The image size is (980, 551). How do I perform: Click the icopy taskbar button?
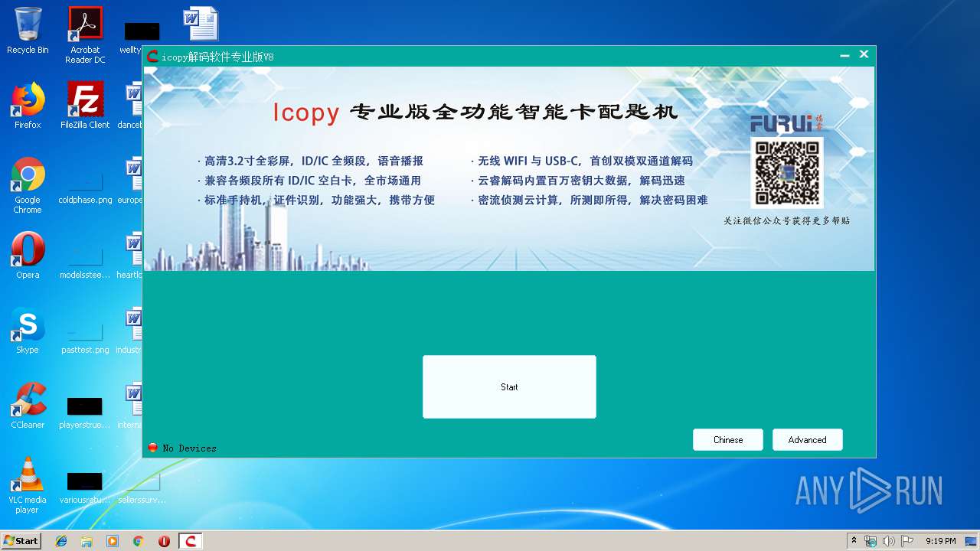[191, 541]
